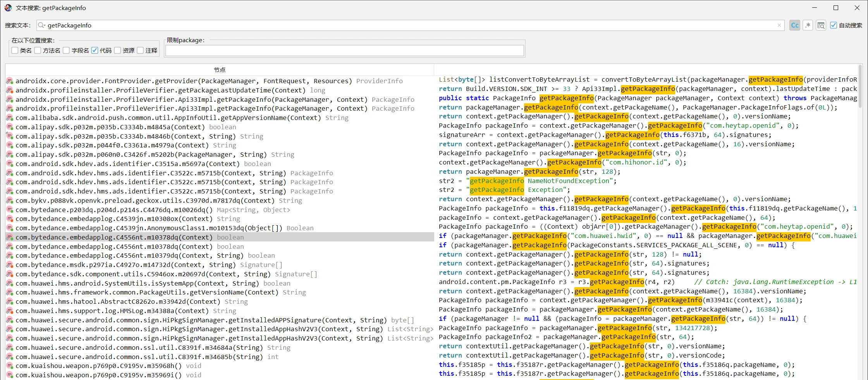Click method icon of C9195v.m35968h row

10,366
